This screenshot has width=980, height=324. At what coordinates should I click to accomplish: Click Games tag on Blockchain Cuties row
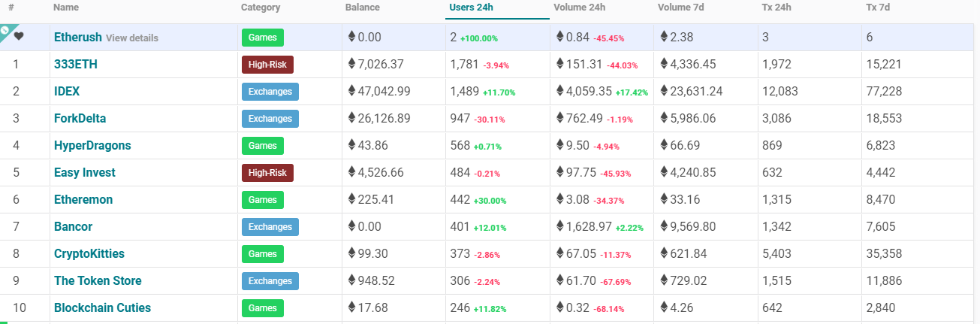[x=263, y=308]
